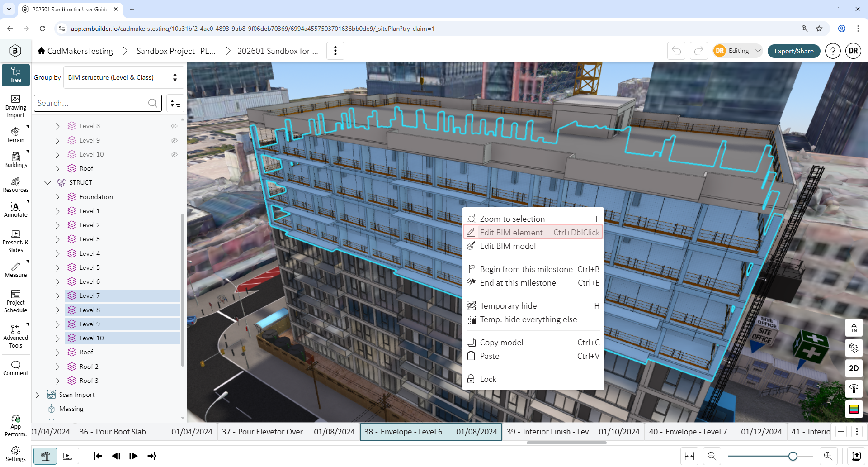
Task: Add a new milestone with plus button
Action: point(841,432)
